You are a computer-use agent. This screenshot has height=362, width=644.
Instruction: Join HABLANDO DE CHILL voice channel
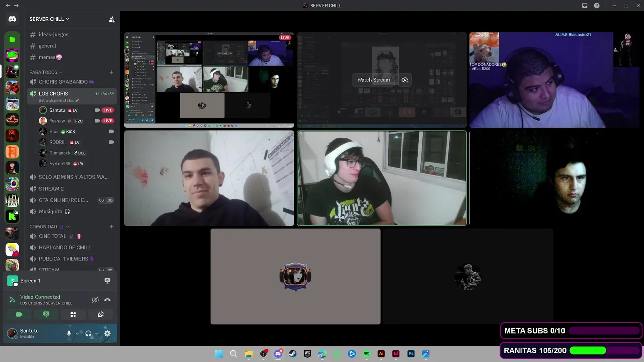click(72, 248)
